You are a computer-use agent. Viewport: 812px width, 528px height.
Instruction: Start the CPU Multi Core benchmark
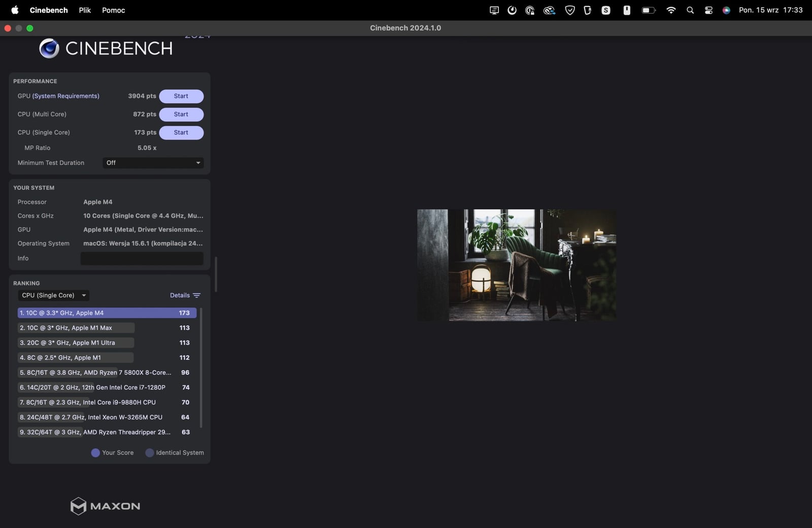click(x=181, y=115)
